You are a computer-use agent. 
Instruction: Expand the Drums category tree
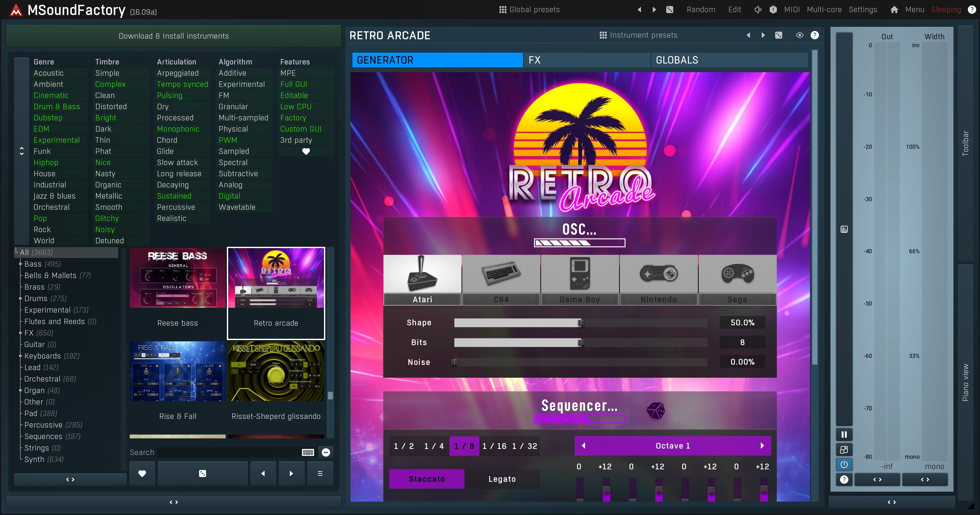(x=20, y=298)
